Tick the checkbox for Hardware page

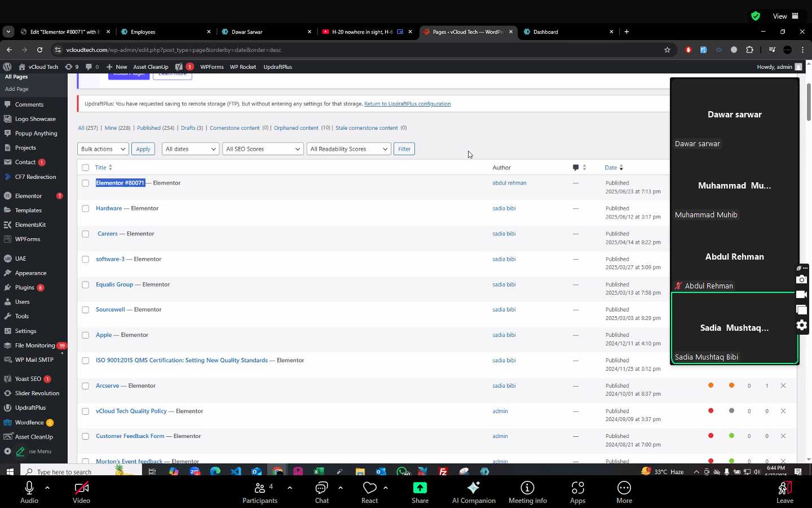tap(85, 208)
